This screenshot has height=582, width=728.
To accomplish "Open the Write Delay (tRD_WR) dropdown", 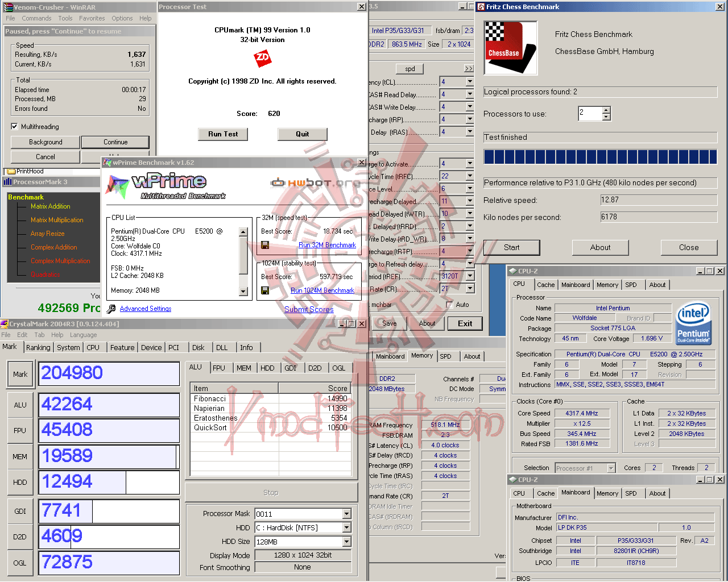I will click(470, 239).
